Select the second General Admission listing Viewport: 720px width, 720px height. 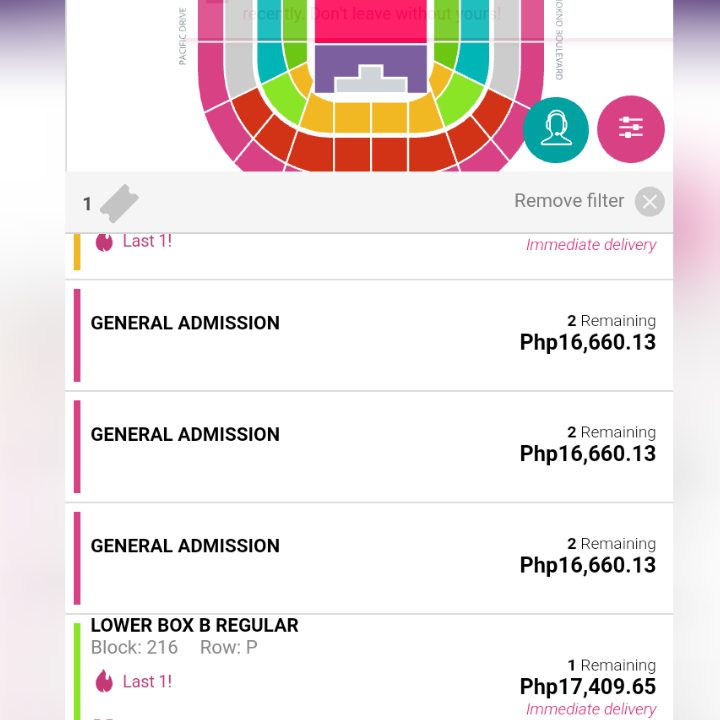tap(369, 447)
